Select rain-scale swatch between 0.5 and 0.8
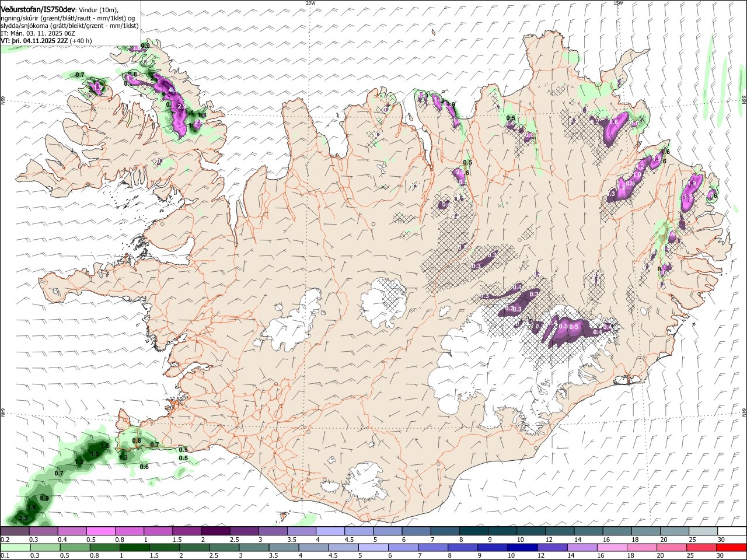This screenshot has height=560, width=747. tap(74, 547)
